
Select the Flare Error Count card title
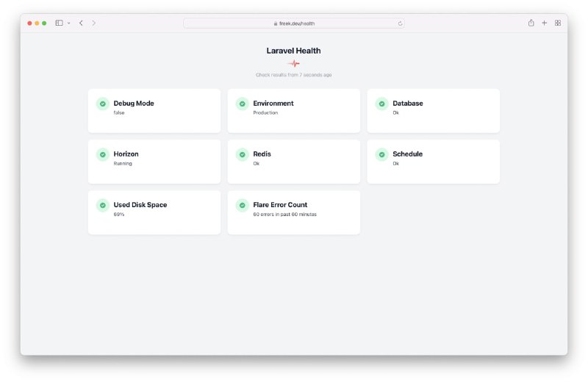tap(280, 205)
